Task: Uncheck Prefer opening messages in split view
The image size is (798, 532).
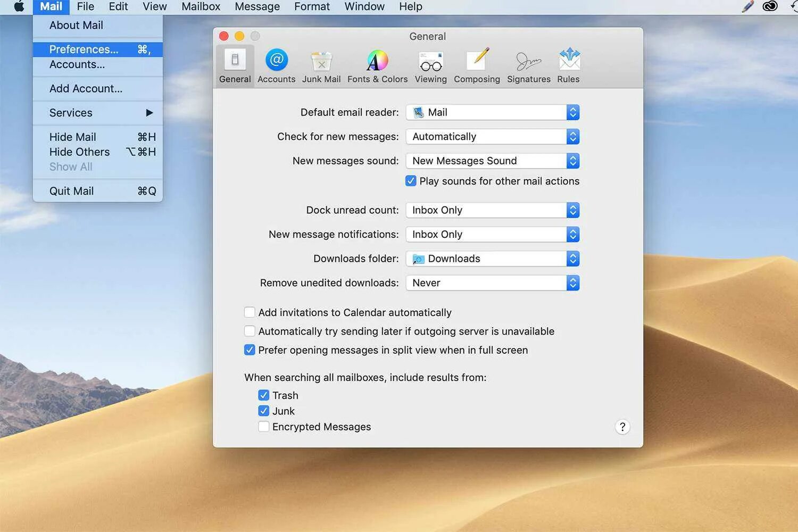Action: click(x=250, y=350)
